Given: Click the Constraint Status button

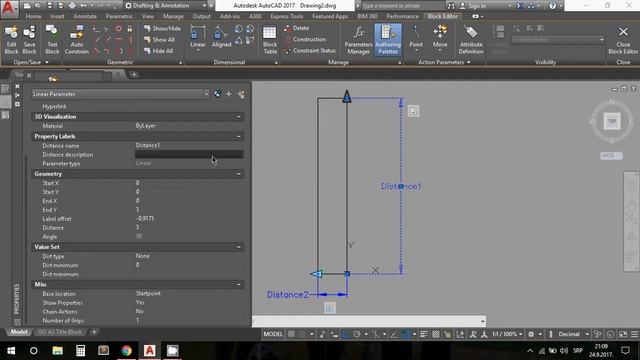Looking at the screenshot, I should [310, 51].
